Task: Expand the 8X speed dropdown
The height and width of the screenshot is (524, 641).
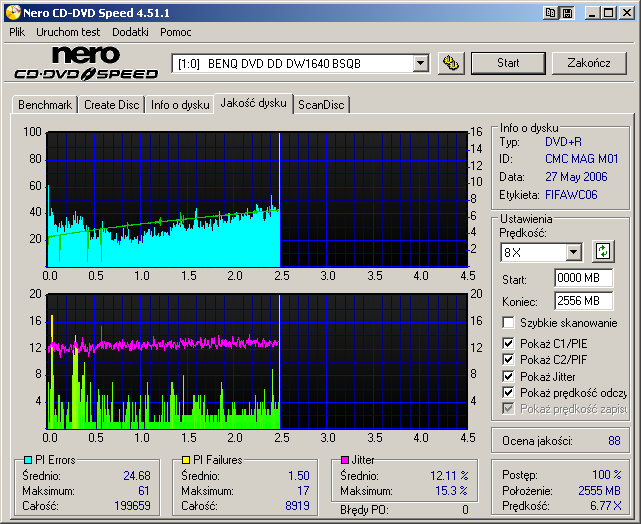Action: pyautogui.click(x=574, y=252)
